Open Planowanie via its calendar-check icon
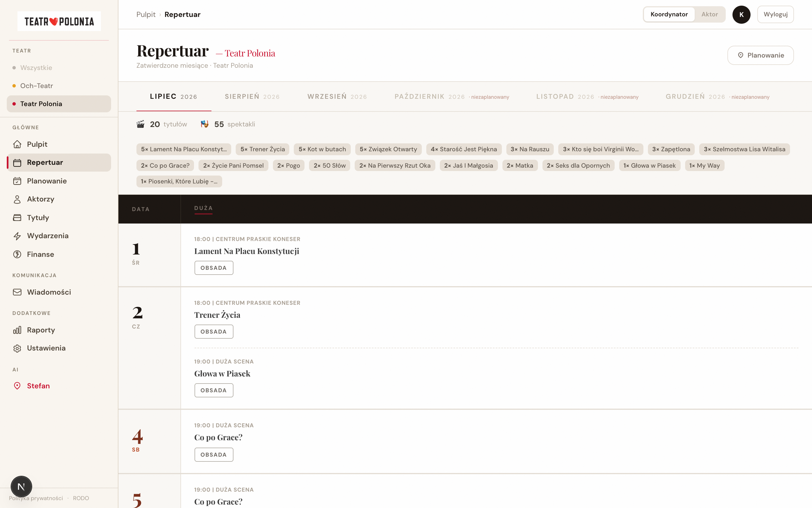 [17, 181]
